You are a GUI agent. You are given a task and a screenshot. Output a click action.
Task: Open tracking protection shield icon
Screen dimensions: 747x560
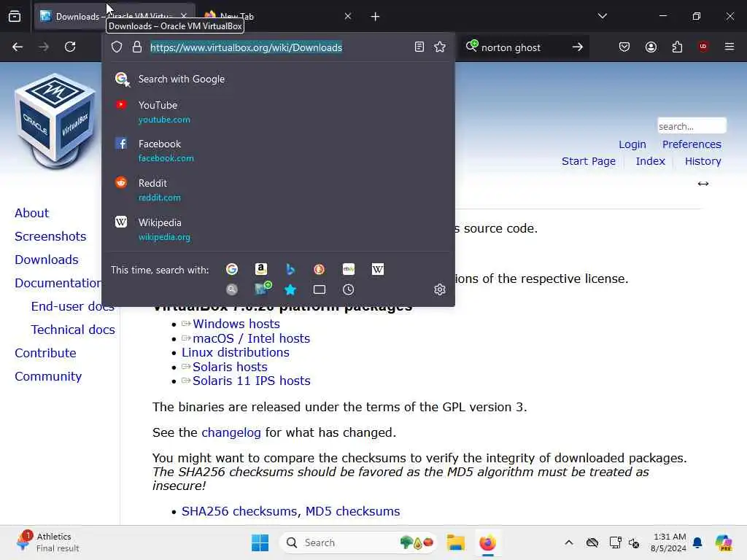pyautogui.click(x=117, y=47)
